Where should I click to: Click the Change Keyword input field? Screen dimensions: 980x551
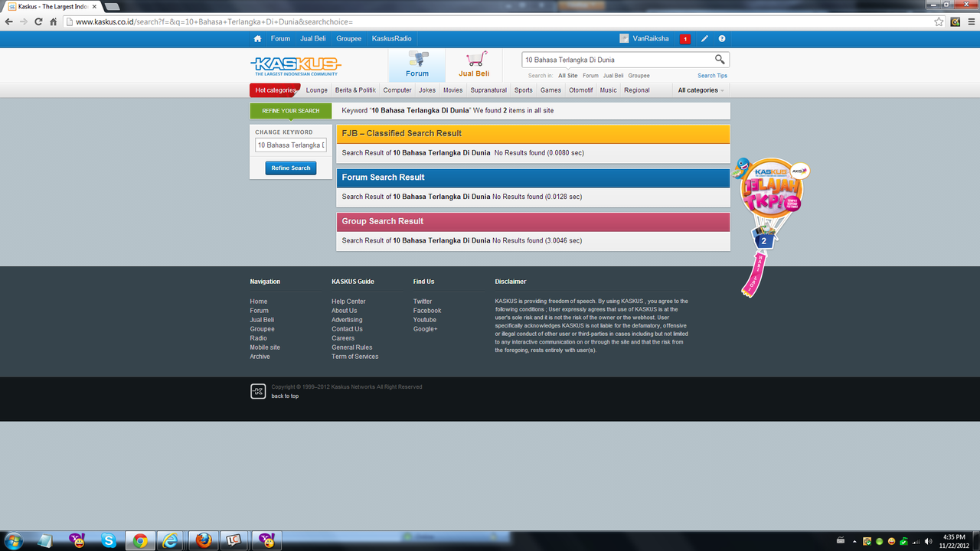tap(291, 145)
